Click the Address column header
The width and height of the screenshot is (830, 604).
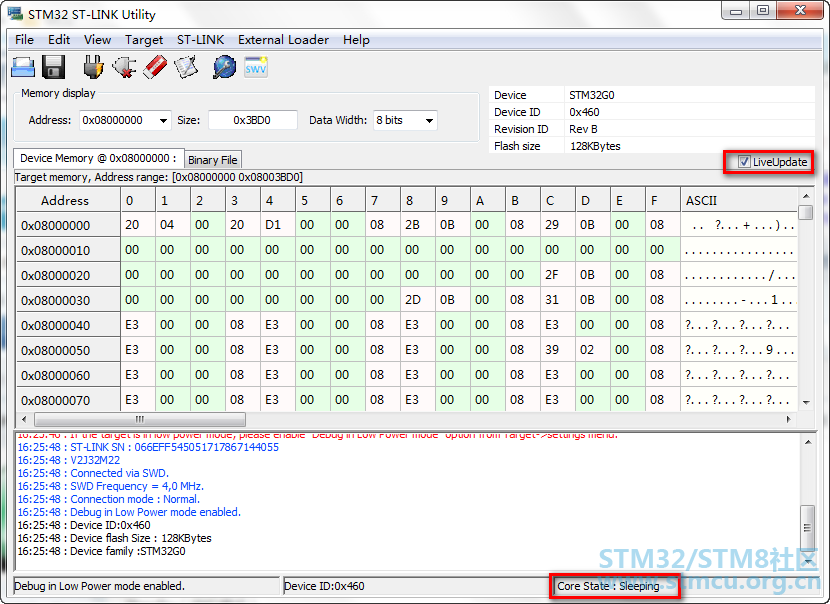click(x=68, y=200)
